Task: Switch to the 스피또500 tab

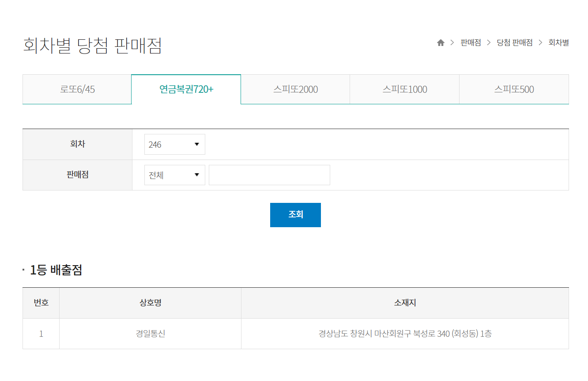Action: [514, 89]
